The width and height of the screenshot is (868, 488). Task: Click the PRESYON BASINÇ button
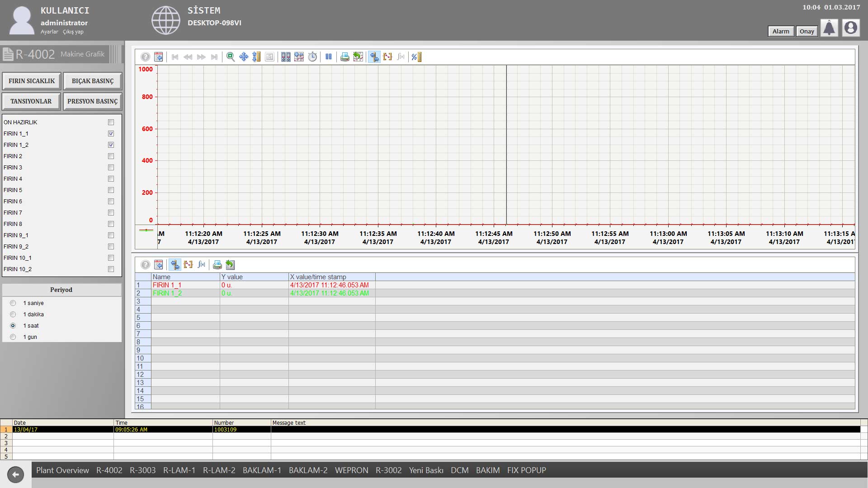click(x=93, y=101)
